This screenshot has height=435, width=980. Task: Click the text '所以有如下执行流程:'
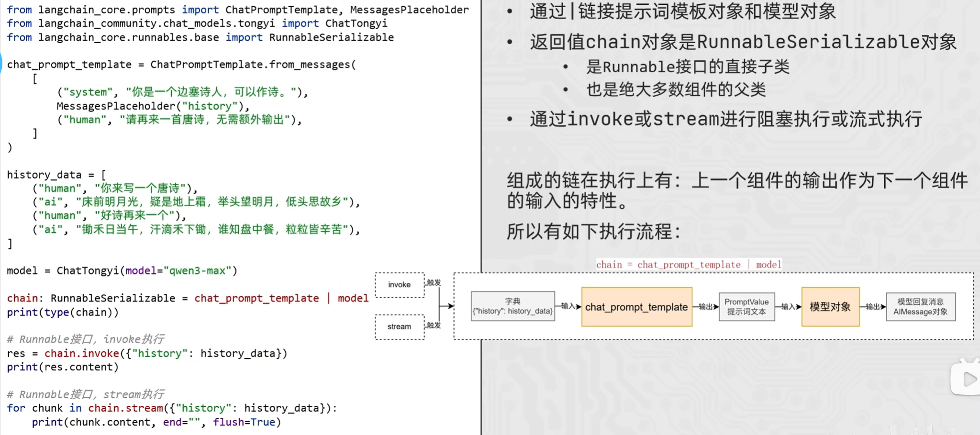593,232
